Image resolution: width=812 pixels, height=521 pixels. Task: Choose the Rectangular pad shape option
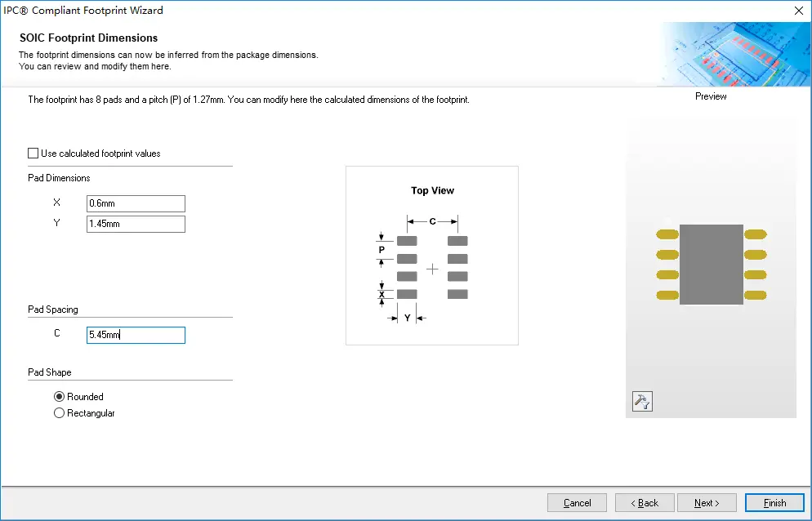pos(60,413)
